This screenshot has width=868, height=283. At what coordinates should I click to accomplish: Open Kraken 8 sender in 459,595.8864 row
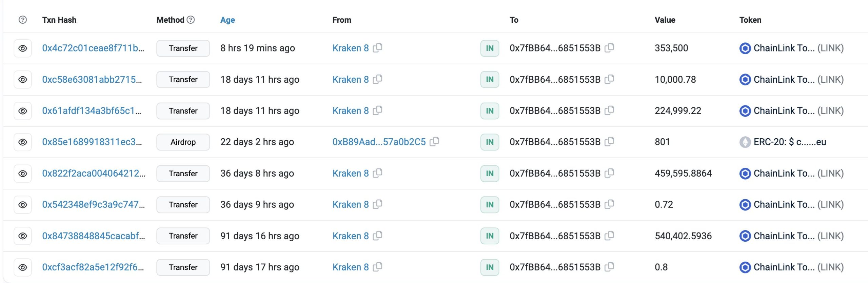pos(350,173)
